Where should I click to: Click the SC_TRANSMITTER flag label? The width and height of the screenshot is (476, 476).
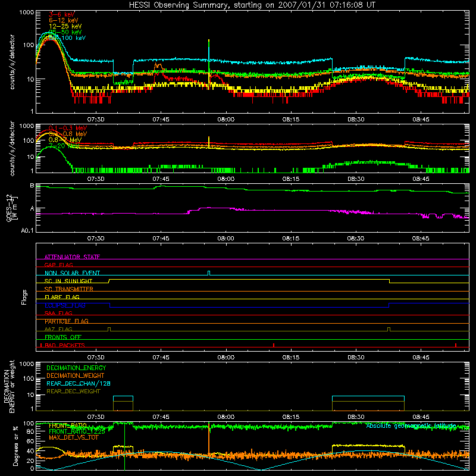69,289
